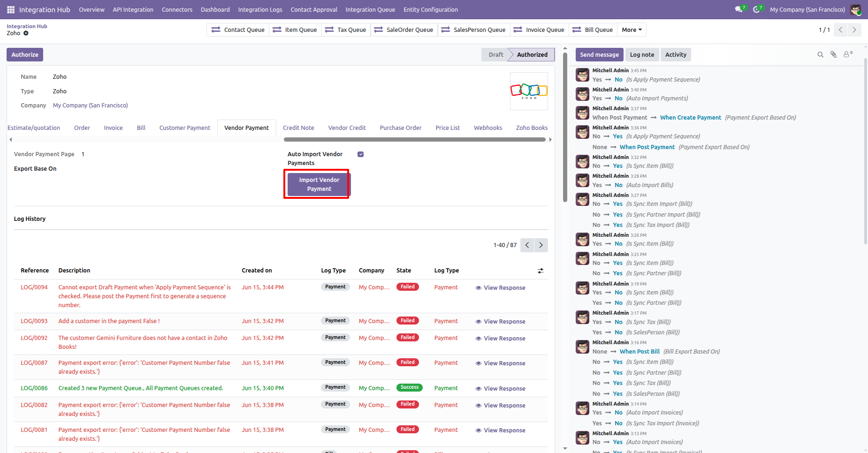This screenshot has width=868, height=453.
Task: Switch to the Order tab
Action: tap(82, 128)
